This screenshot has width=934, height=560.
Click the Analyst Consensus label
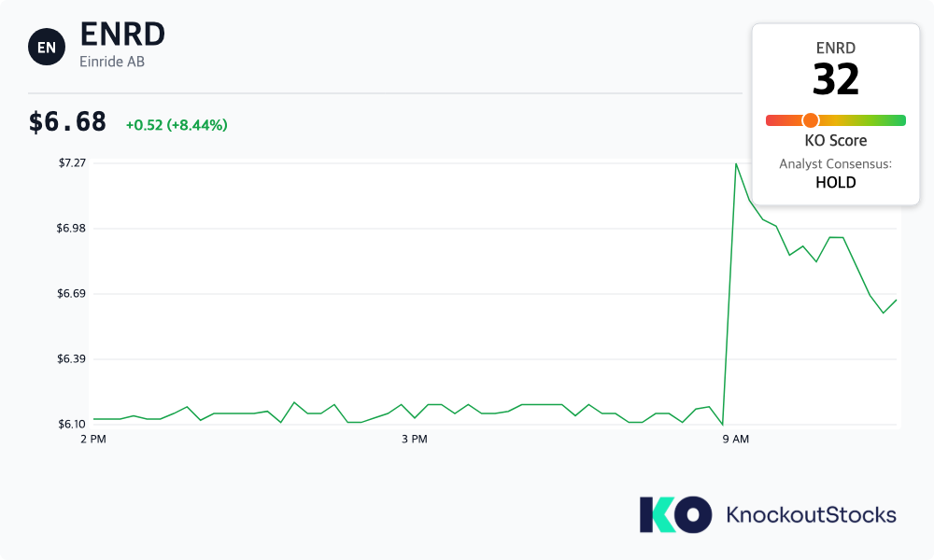coord(836,163)
